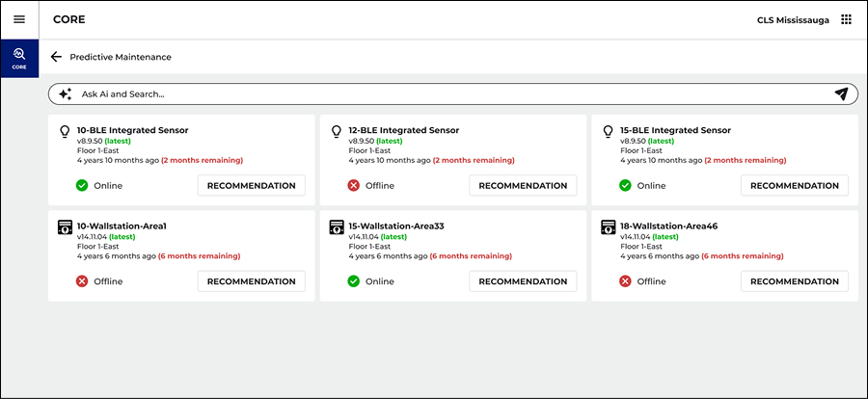The height and width of the screenshot is (399, 868).
Task: Click Floor 1-East on 10-Wallstation-Area1 card
Action: (98, 247)
